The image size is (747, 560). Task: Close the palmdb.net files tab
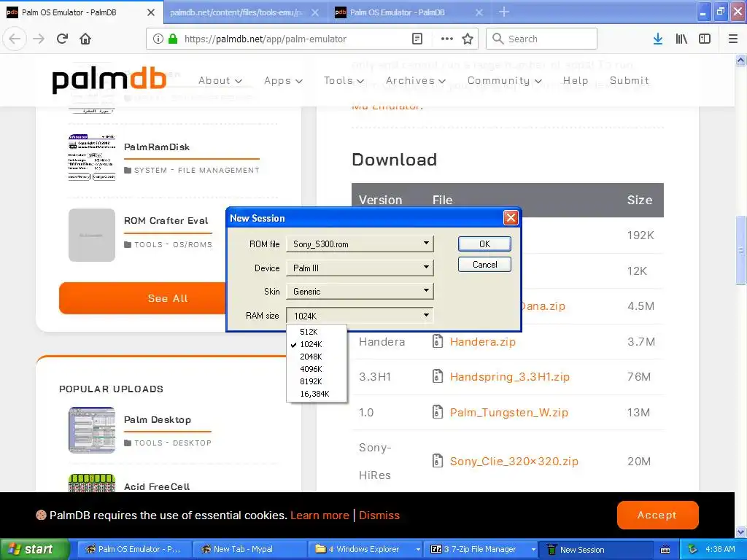tap(315, 12)
